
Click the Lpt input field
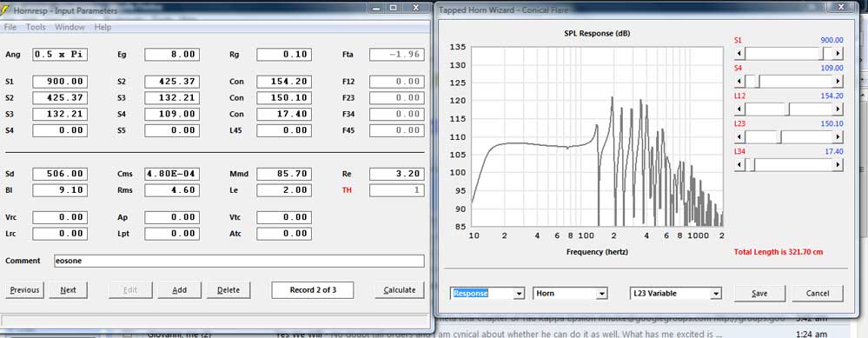[x=172, y=234]
